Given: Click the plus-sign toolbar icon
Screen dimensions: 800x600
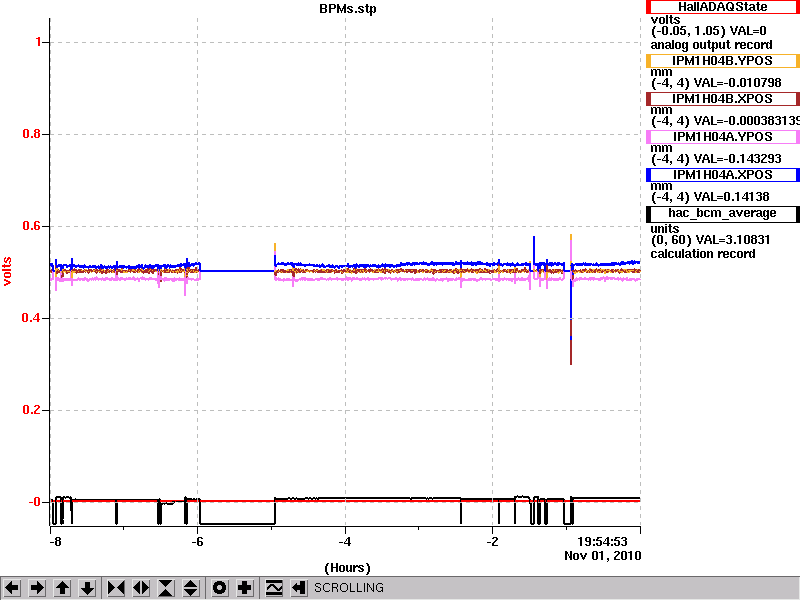Looking at the screenshot, I should click(244, 588).
